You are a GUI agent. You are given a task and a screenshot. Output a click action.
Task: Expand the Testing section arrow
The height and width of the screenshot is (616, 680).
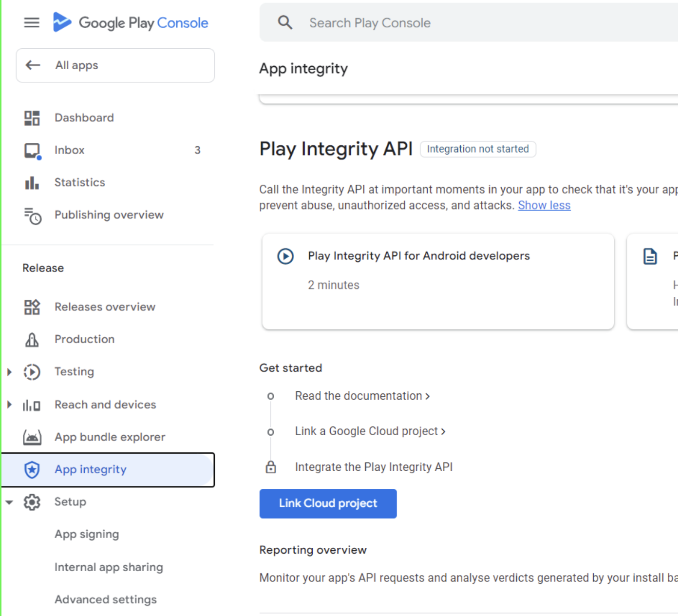pos(9,372)
